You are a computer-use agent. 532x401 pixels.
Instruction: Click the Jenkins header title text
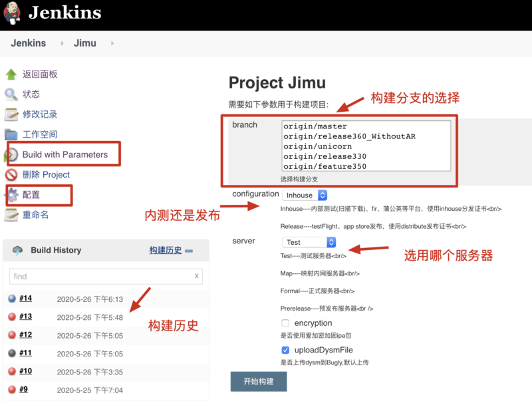[65, 13]
